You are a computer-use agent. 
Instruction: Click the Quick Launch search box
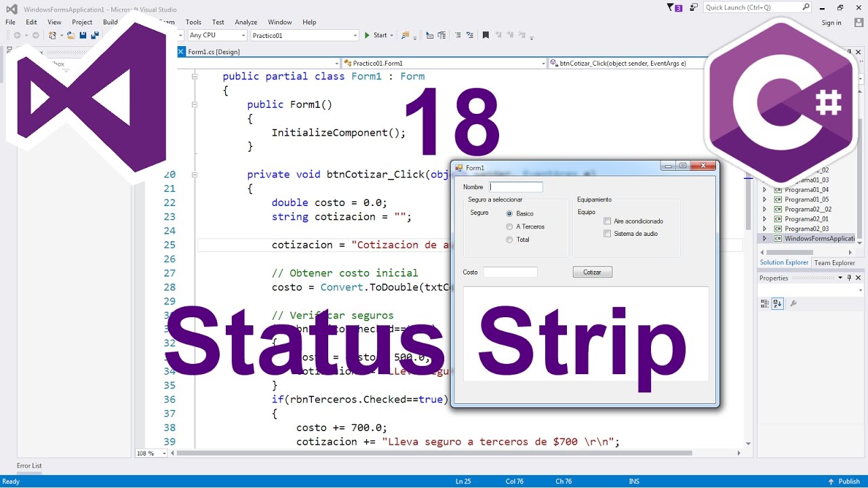point(757,7)
